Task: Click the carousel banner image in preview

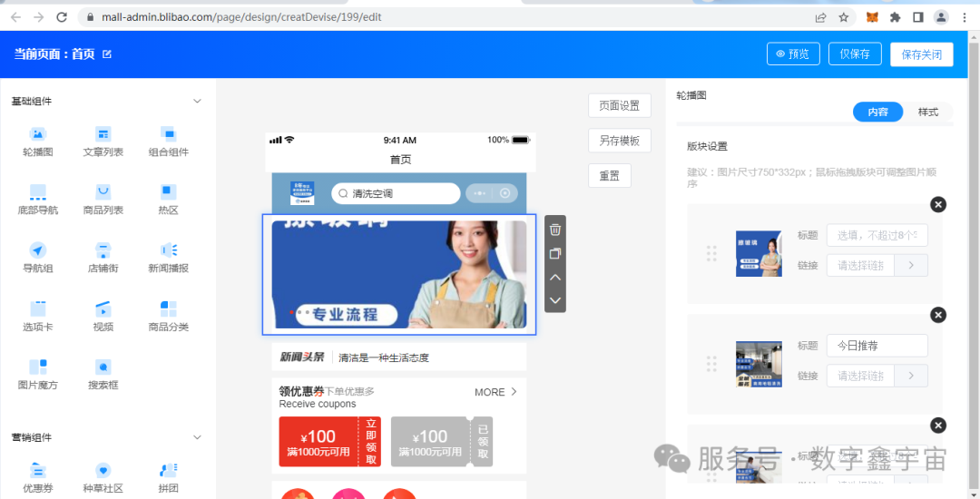Action: tap(398, 274)
